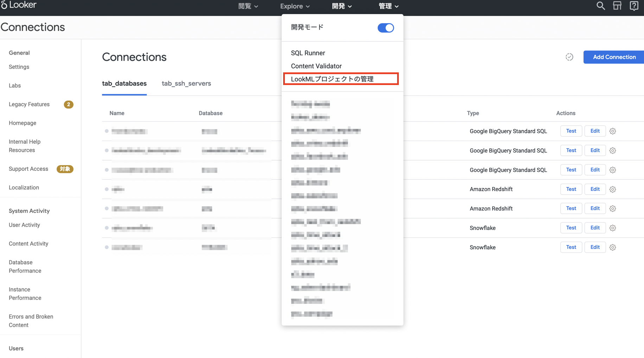This screenshot has height=358, width=644.
Task: Click the Looker logo
Action: (x=19, y=5)
